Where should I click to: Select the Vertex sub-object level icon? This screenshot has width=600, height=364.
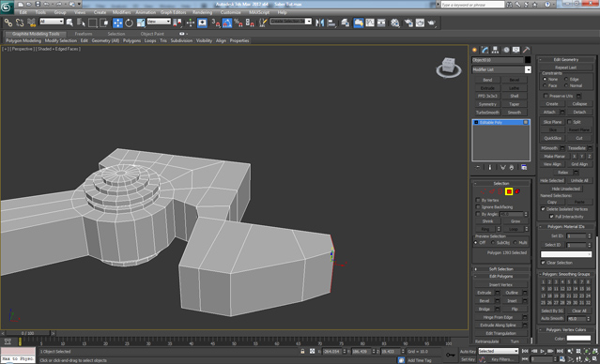tap(484, 191)
